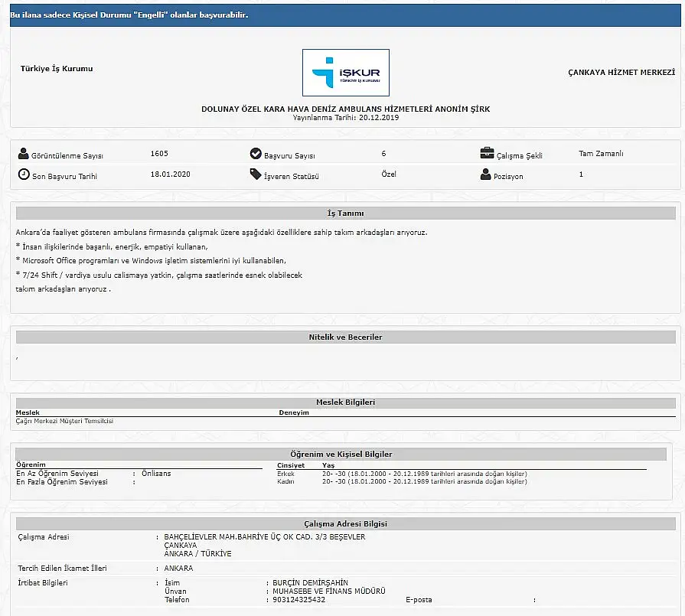Click the Meslek Bilgileri section header
Image resolution: width=685 pixels, height=616 pixels.
tap(345, 403)
